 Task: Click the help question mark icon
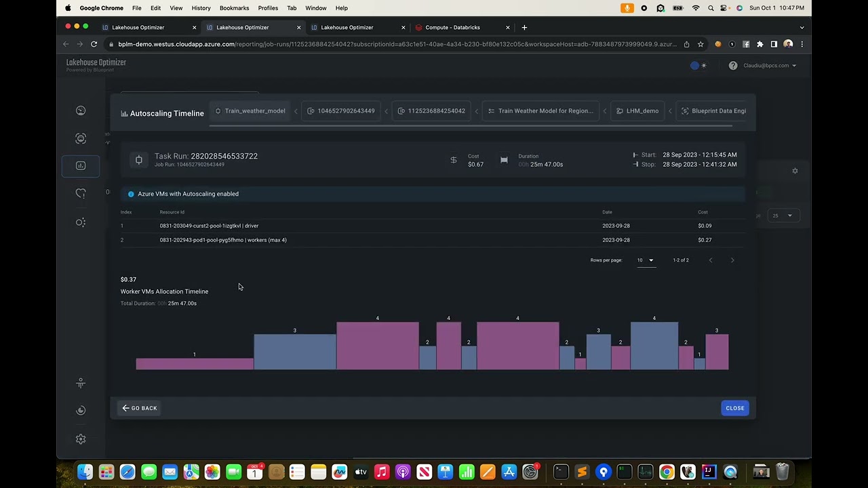[x=733, y=66]
